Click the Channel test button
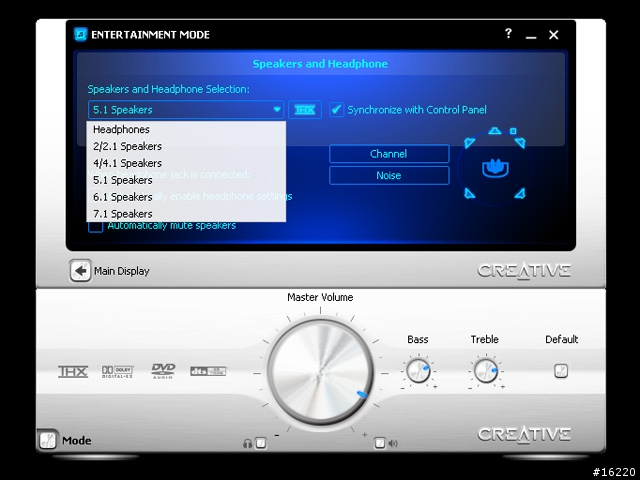This screenshot has height=480, width=640. (x=389, y=154)
